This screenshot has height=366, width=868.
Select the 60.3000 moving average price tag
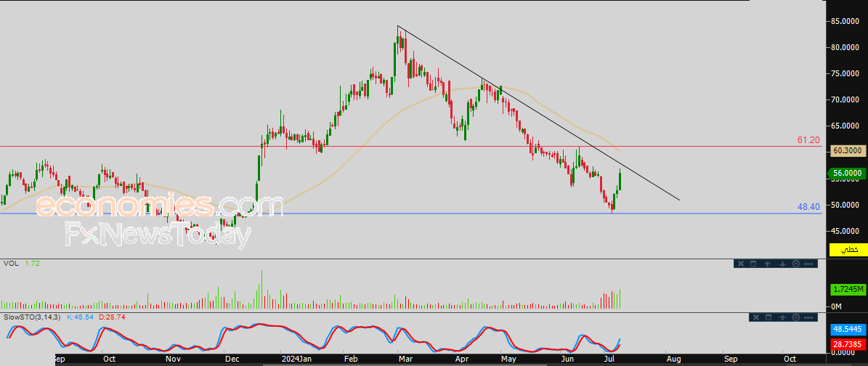pyautogui.click(x=848, y=150)
